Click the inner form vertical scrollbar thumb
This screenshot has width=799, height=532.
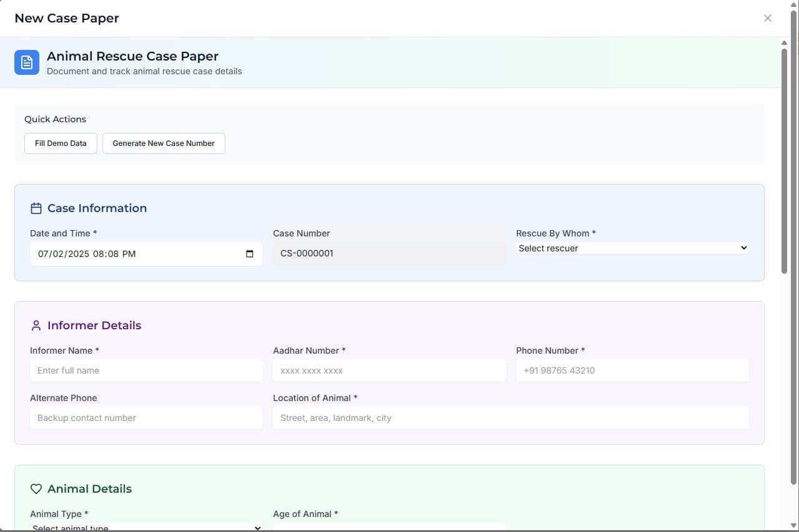pyautogui.click(x=785, y=160)
